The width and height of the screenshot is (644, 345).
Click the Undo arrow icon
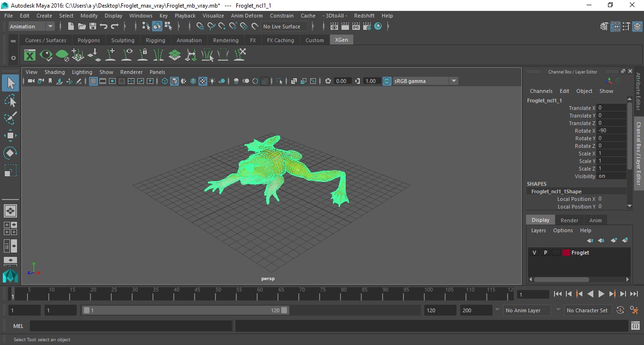[104, 27]
